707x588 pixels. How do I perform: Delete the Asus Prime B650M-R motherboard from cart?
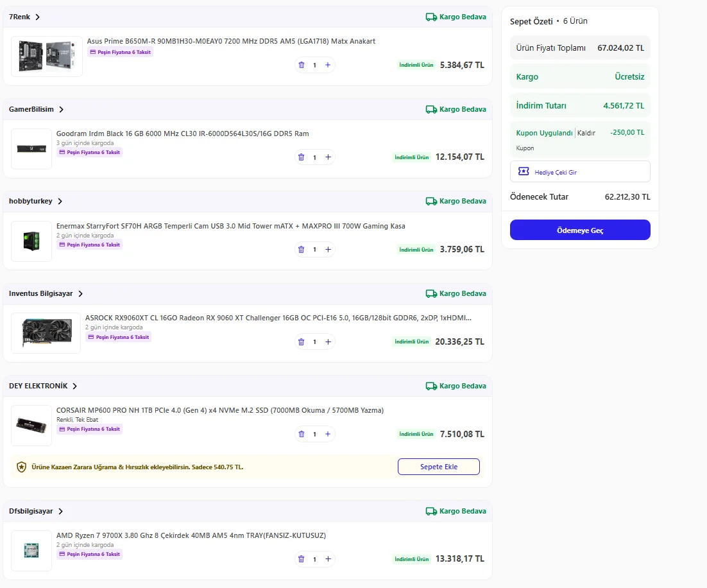301,65
